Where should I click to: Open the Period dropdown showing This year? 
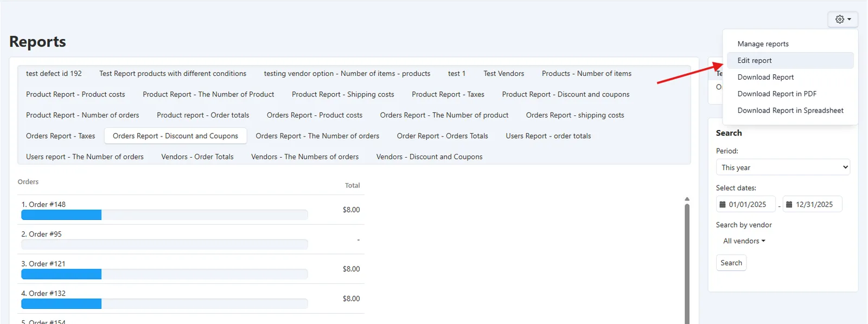click(x=783, y=167)
